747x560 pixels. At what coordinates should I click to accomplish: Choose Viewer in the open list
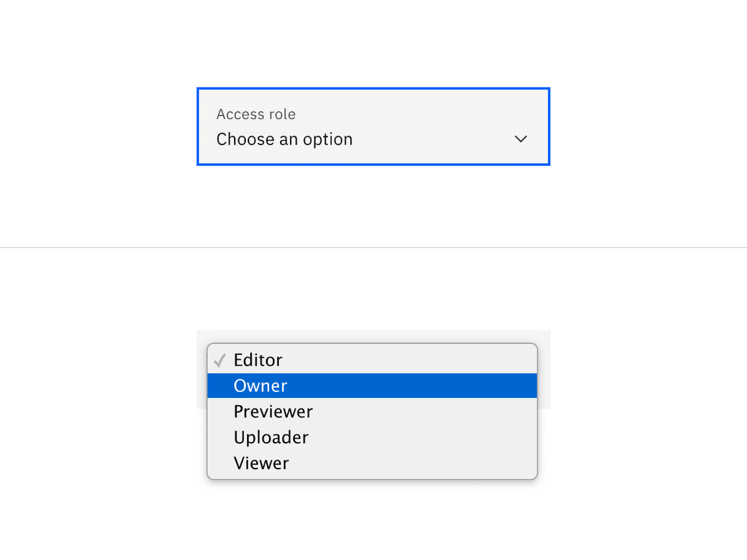pyautogui.click(x=261, y=463)
